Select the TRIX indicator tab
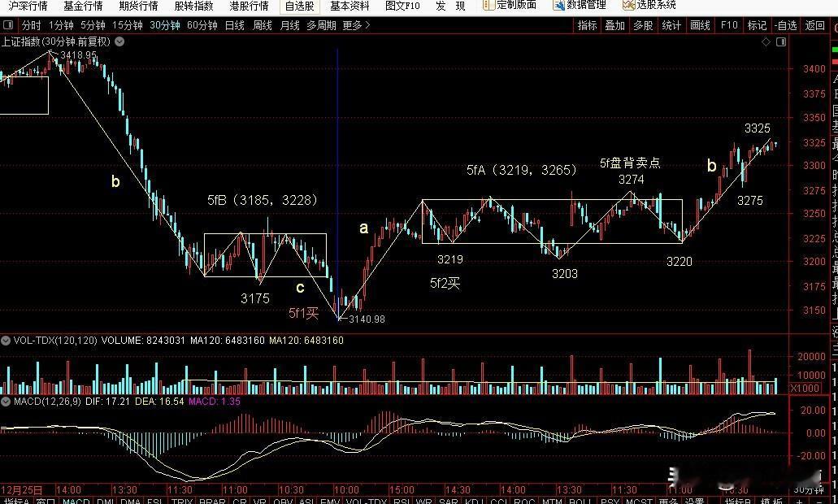The width and height of the screenshot is (838, 504). click(182, 501)
